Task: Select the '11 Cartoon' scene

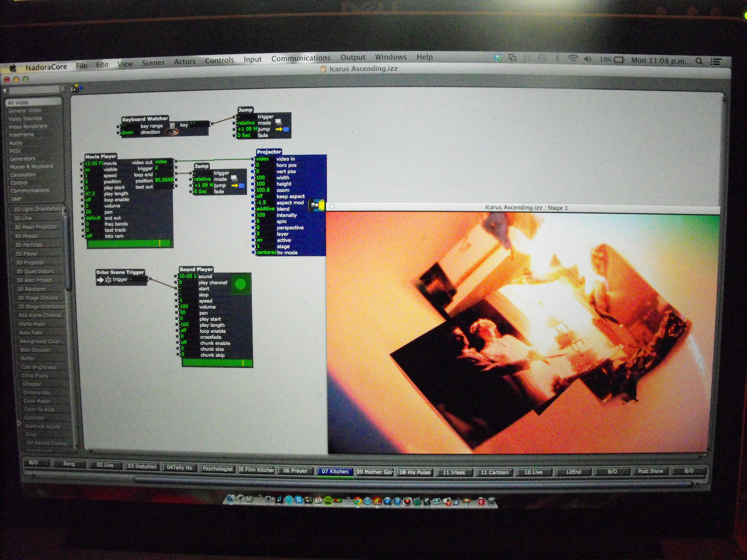Action: pyautogui.click(x=494, y=472)
